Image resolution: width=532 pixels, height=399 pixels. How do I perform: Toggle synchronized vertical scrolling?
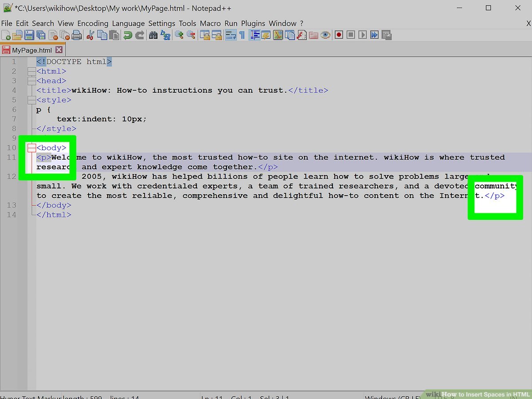click(x=204, y=35)
